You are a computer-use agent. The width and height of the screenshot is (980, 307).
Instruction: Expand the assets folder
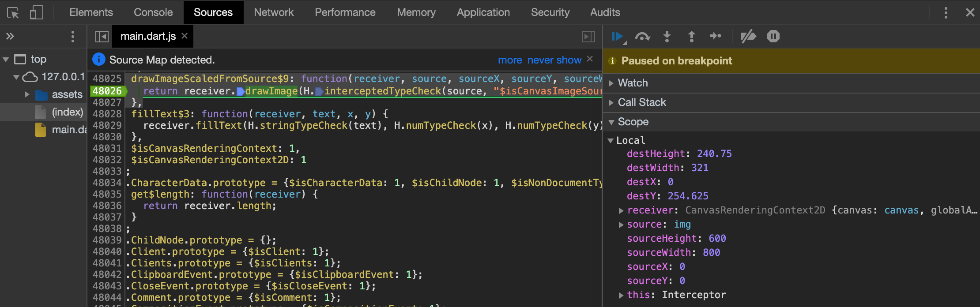[x=27, y=94]
